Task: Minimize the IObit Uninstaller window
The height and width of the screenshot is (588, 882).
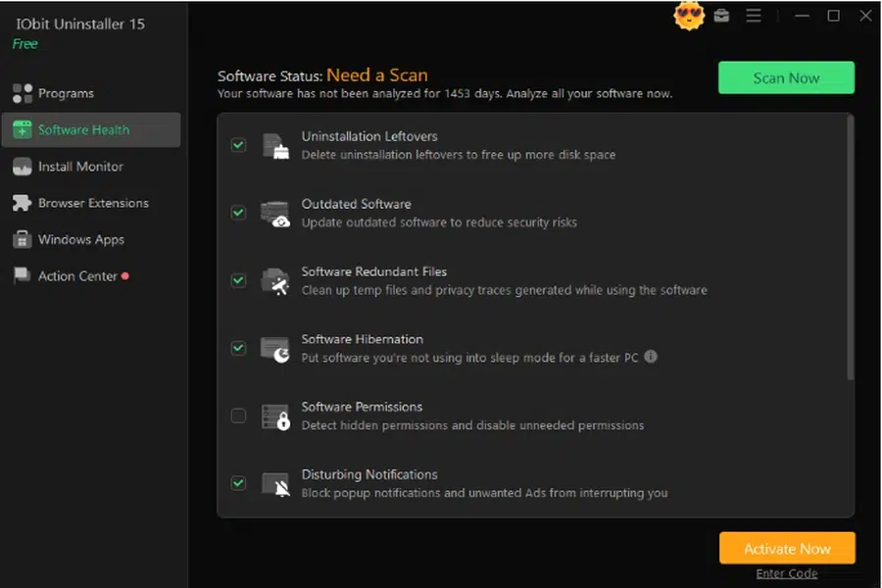Action: 802,16
